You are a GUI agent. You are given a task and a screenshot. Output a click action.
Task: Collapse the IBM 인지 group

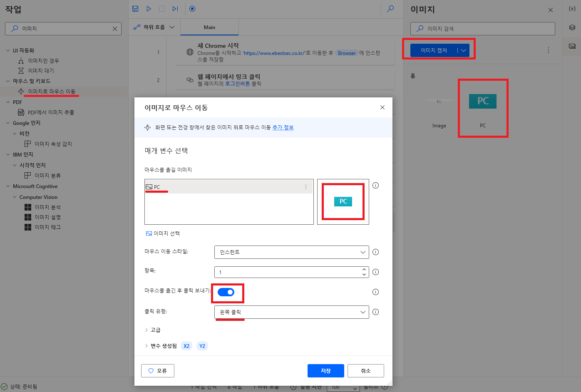click(8, 154)
